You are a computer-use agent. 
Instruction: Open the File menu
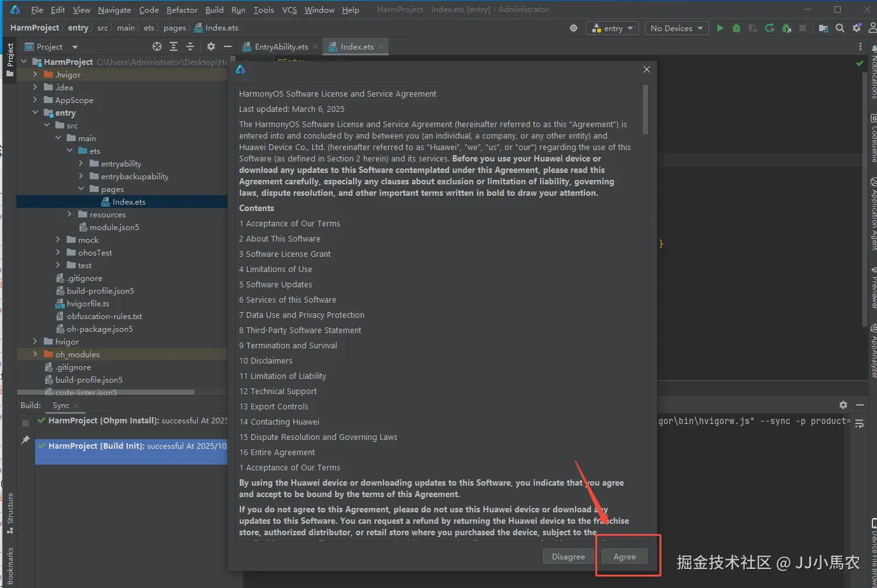(37, 10)
